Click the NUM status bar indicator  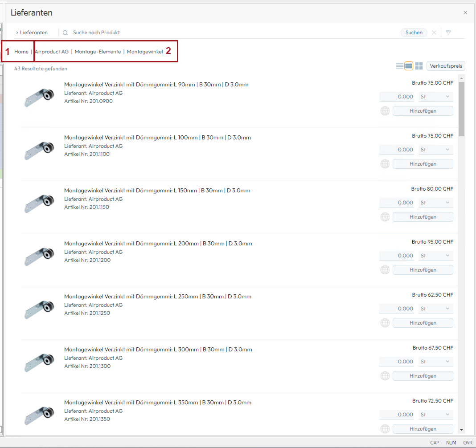451,443
